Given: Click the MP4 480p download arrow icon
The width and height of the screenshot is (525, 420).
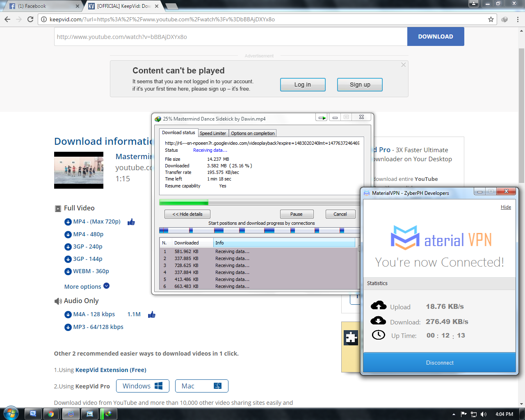Looking at the screenshot, I should 68,235.
